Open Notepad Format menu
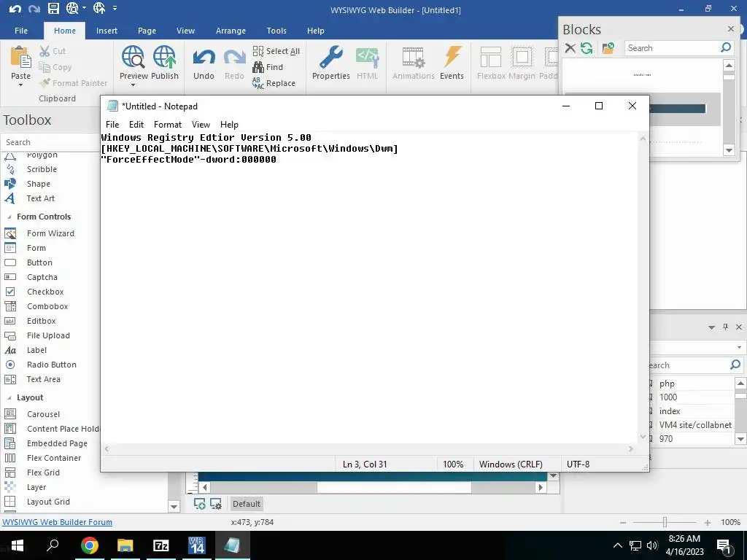This screenshot has width=747, height=560. [x=167, y=124]
